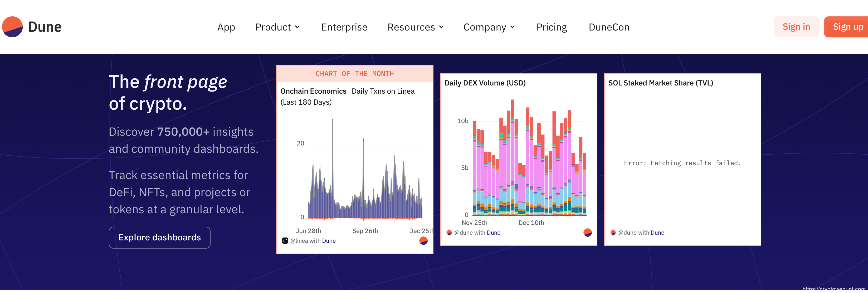Screen dimensions: 868x293
Task: Click Dune badge icon on DEX Volume card
Action: (587, 233)
